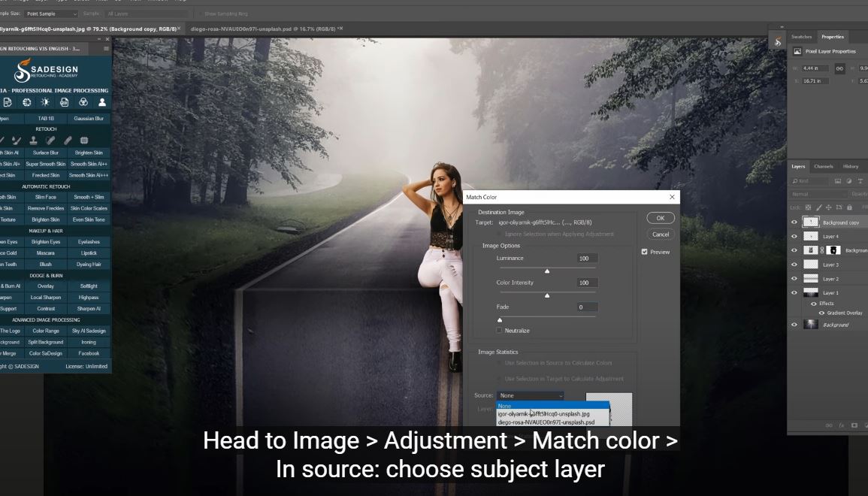Switch to diego-rosa psd document tab
Image resolution: width=868 pixels, height=496 pixels.
point(266,29)
